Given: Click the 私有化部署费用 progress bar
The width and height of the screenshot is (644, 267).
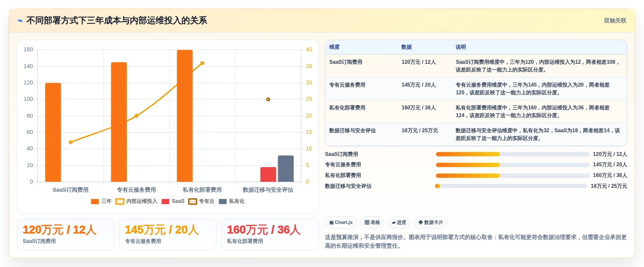Looking at the screenshot, I should coord(513,176).
